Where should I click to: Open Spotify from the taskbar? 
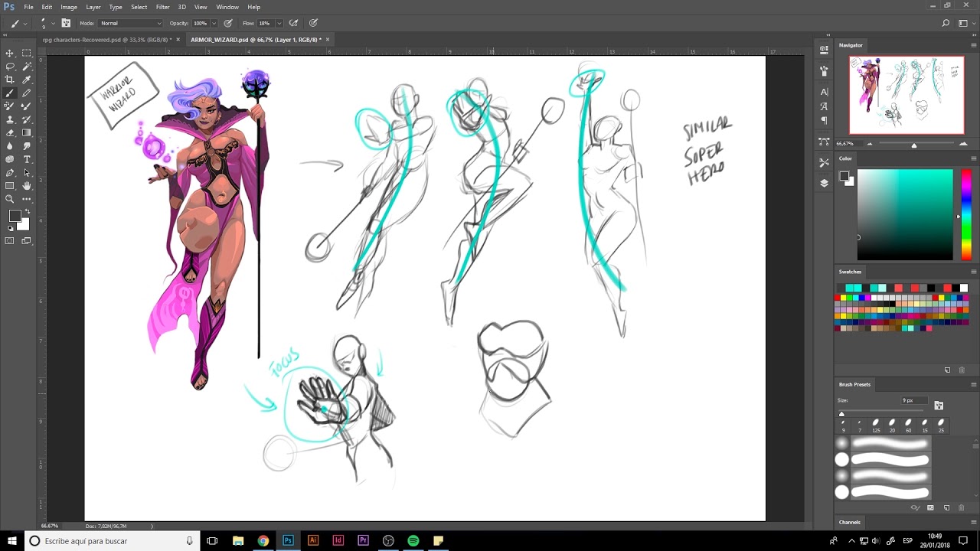coord(413,540)
